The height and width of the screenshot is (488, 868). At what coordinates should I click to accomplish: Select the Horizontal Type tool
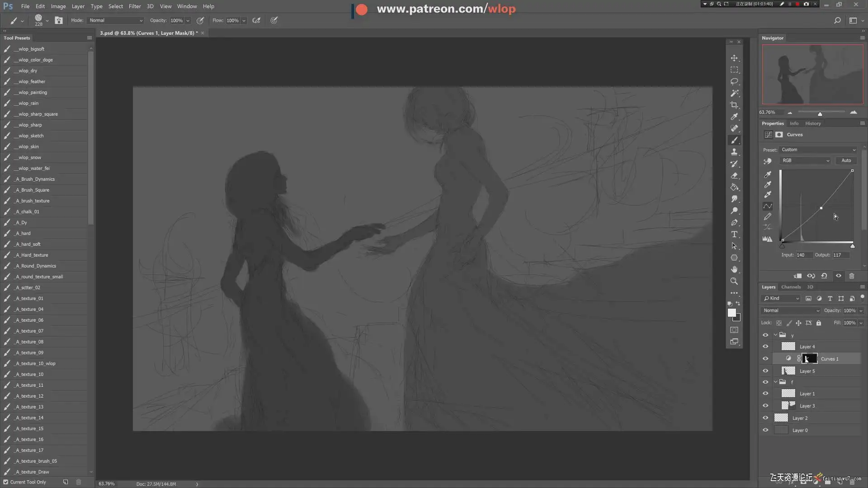734,234
